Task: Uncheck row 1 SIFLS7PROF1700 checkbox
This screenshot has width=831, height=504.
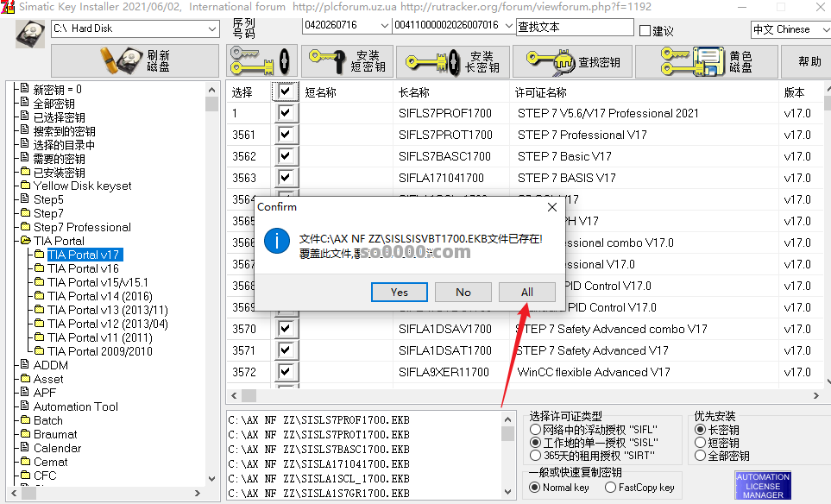Action: coord(286,112)
